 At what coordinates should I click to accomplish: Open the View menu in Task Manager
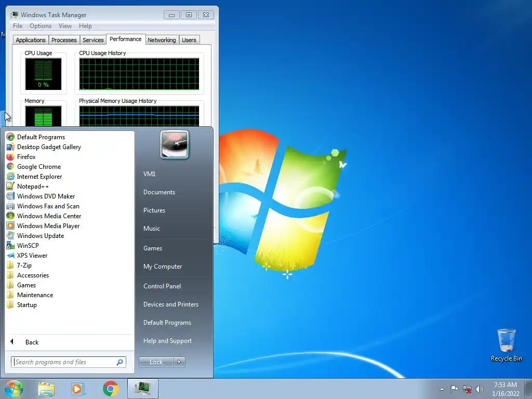pyautogui.click(x=65, y=26)
